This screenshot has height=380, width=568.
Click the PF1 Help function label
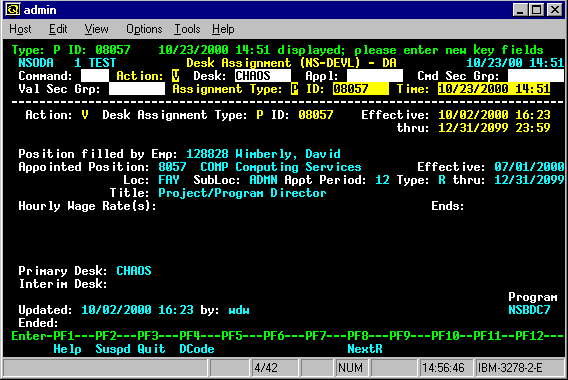(67, 349)
